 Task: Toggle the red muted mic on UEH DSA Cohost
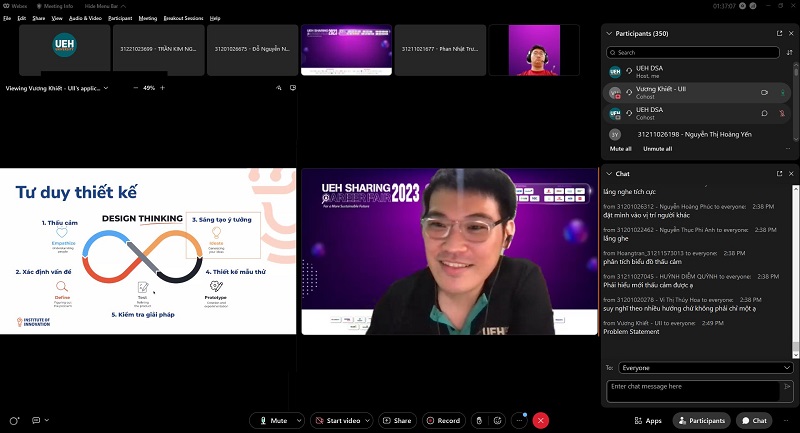coord(782,114)
